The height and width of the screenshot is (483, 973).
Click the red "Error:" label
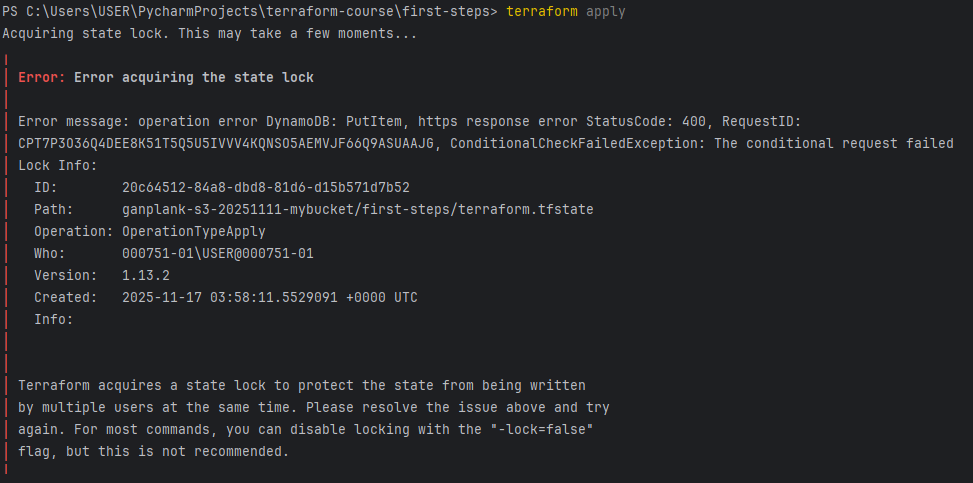click(42, 78)
